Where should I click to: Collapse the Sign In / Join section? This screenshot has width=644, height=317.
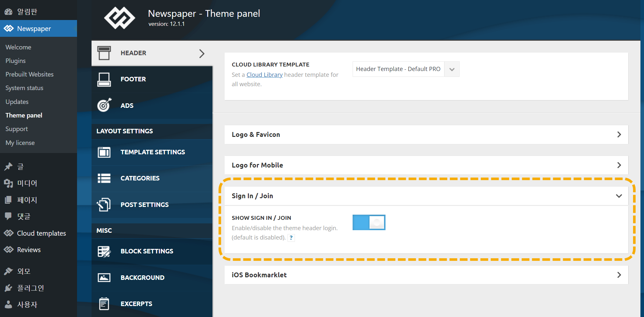(x=426, y=196)
